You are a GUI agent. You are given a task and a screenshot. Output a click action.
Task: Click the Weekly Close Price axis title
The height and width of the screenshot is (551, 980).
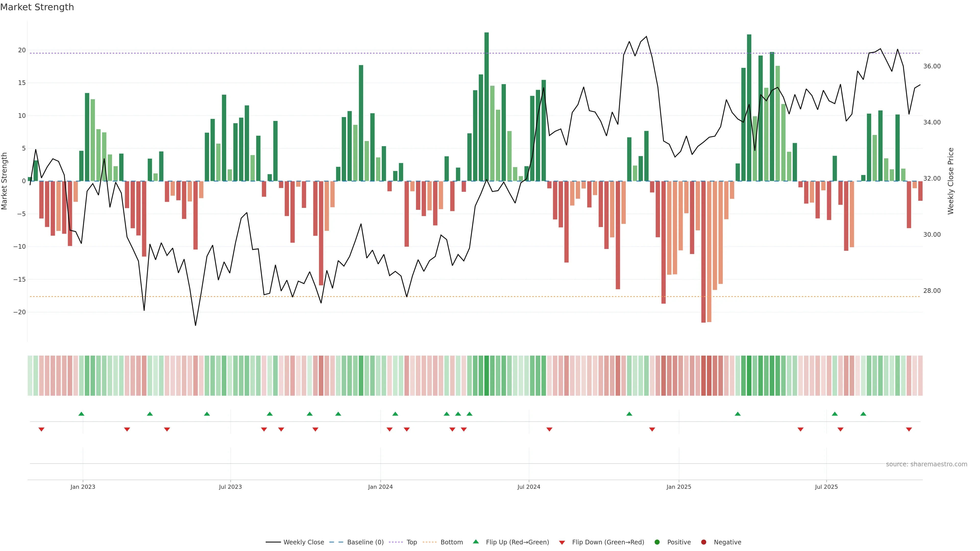click(x=950, y=181)
